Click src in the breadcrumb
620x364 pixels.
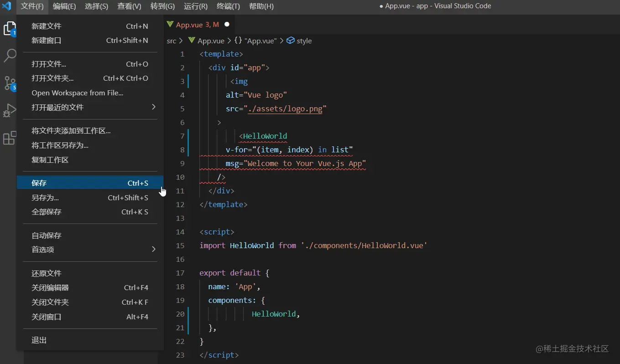click(x=171, y=41)
